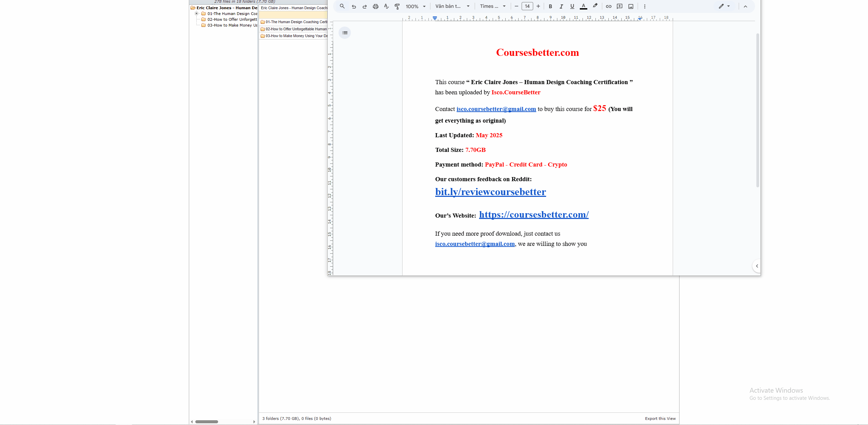Expand the side panel arrow at right edge

757,266
